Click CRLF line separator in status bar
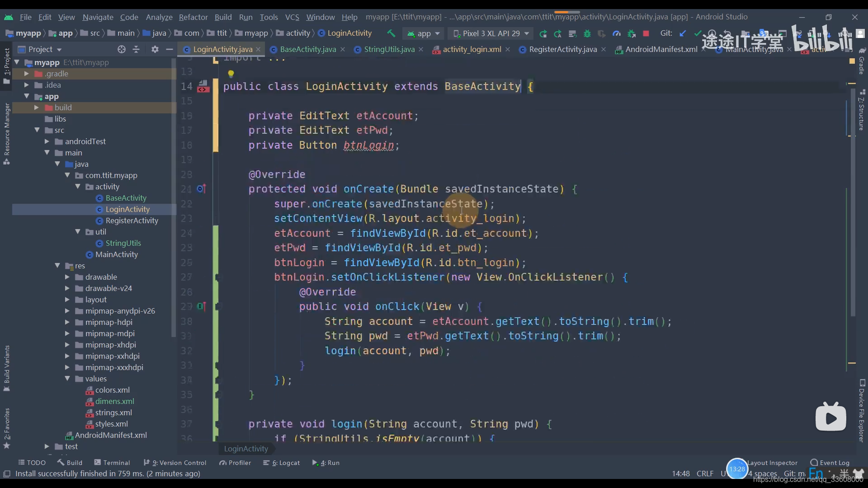Screen dimensions: 868x488 [705, 474]
